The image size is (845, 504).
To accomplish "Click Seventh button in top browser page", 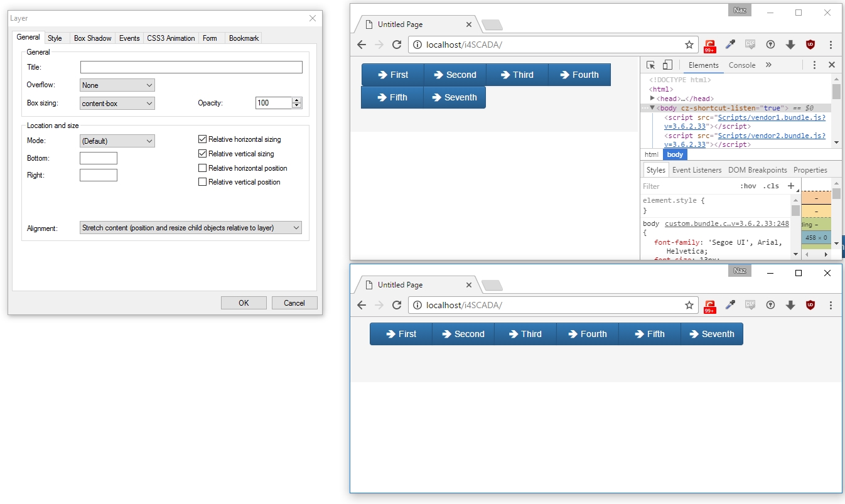I will [x=455, y=97].
